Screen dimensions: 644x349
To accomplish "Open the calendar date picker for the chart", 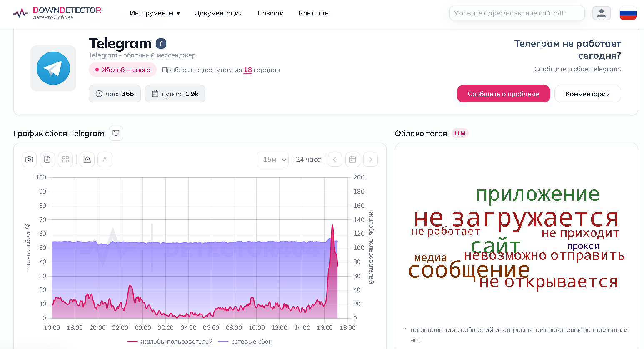I will coord(352,160).
